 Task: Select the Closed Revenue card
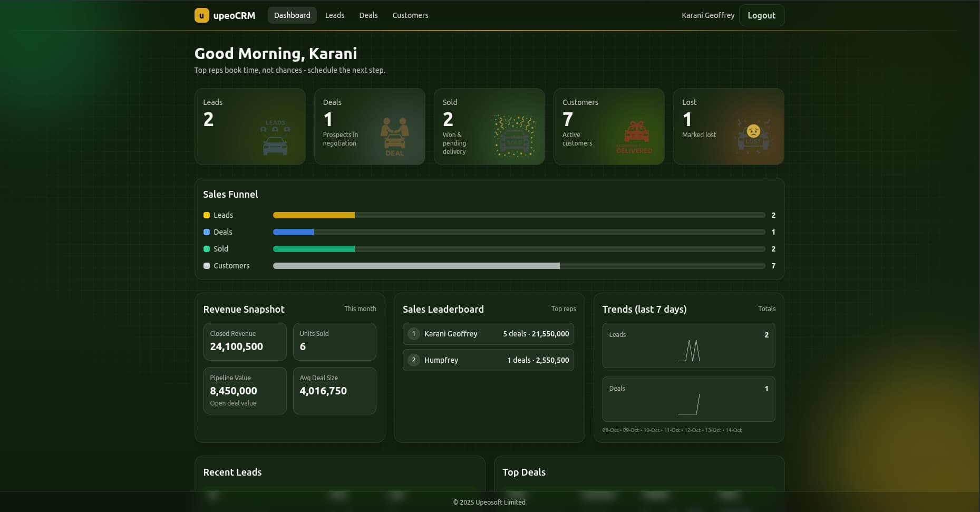(x=245, y=341)
